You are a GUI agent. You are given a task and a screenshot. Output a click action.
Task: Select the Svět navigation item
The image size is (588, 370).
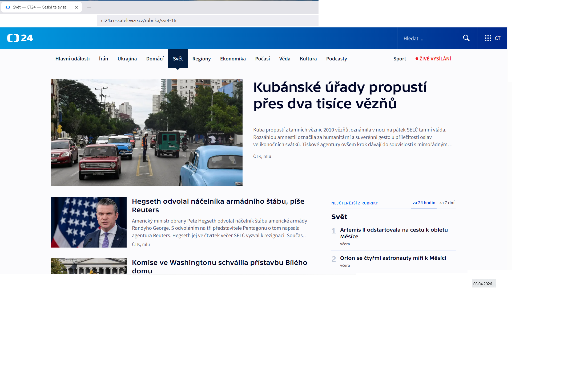178,59
